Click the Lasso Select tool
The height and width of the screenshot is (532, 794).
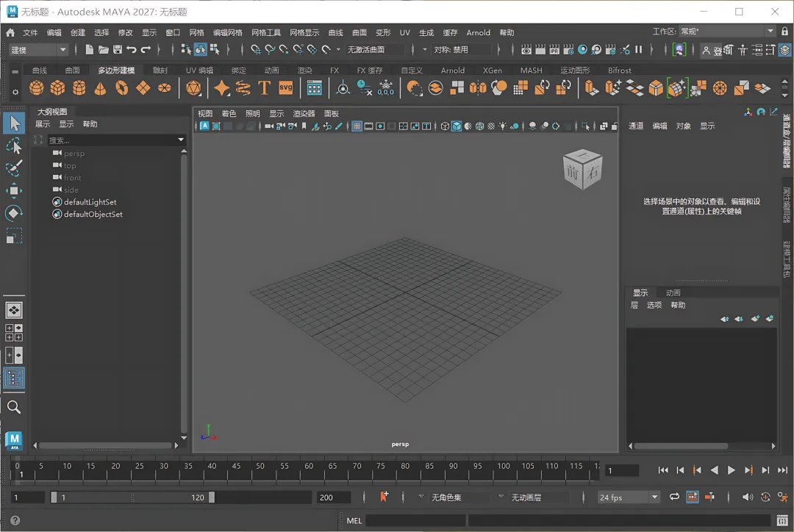pos(13,146)
